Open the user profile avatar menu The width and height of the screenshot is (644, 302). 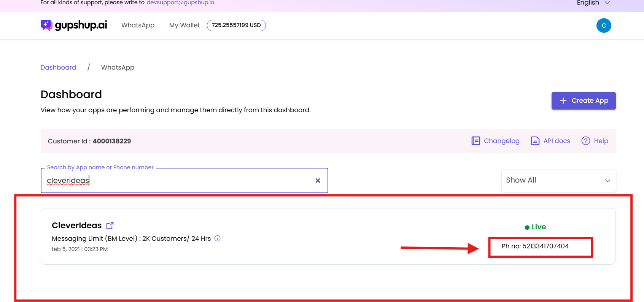point(603,25)
